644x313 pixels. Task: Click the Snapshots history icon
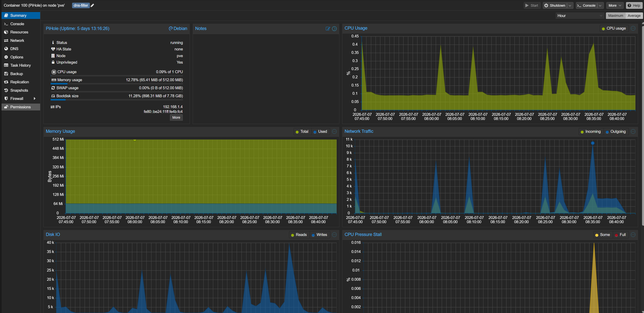pos(6,91)
